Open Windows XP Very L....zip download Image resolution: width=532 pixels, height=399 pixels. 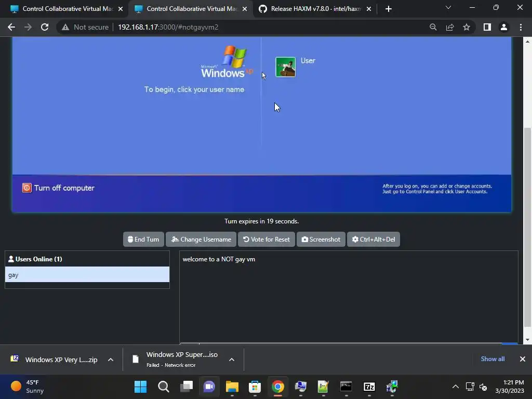point(54,360)
